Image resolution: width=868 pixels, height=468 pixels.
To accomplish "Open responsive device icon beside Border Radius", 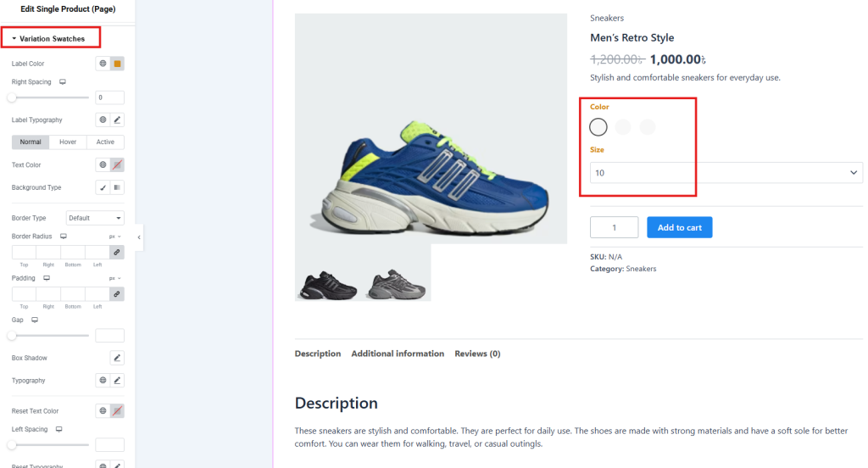I will coord(64,237).
